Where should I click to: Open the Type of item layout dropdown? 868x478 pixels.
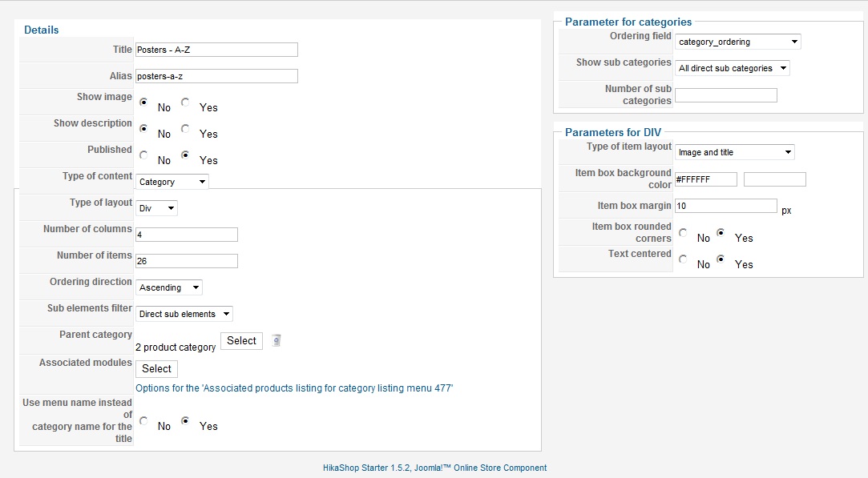pyautogui.click(x=735, y=152)
